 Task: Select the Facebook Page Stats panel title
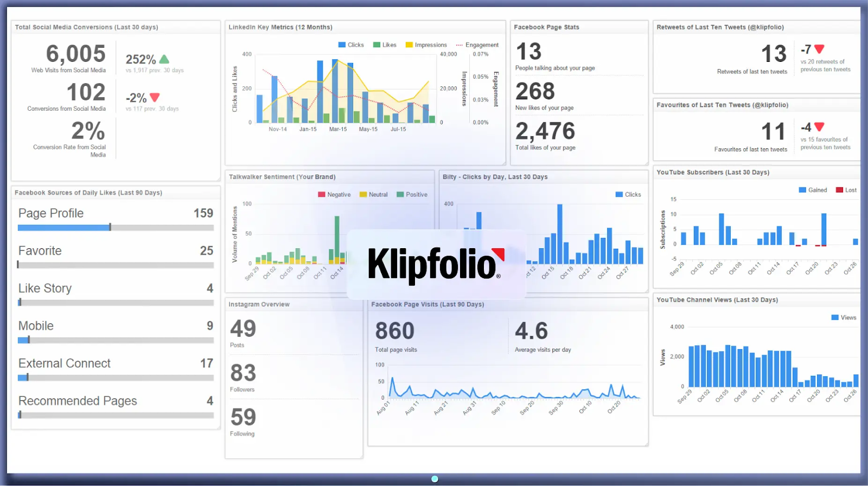tap(546, 27)
